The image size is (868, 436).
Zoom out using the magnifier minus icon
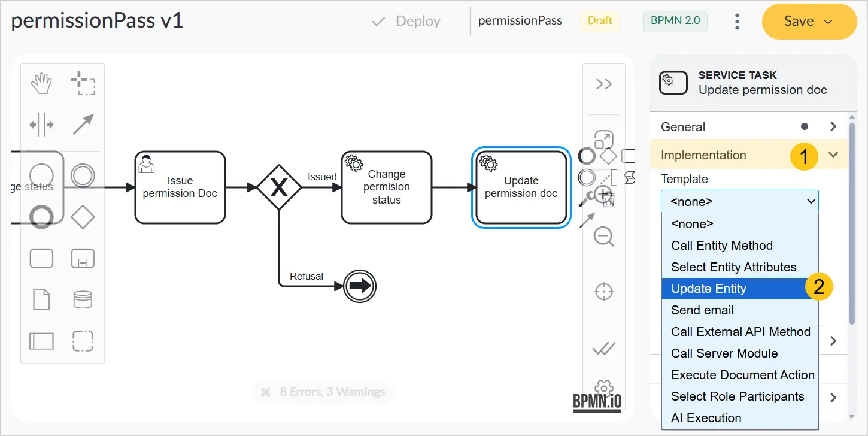[603, 237]
